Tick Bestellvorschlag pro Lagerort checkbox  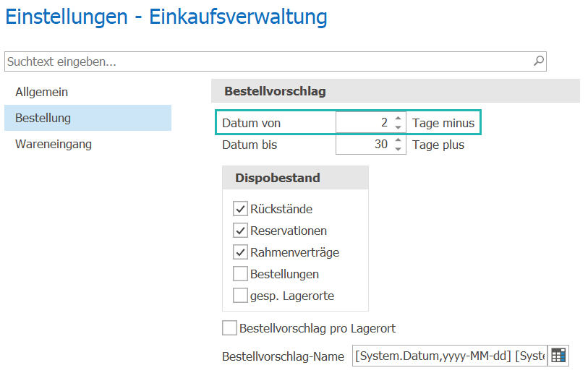[229, 328]
